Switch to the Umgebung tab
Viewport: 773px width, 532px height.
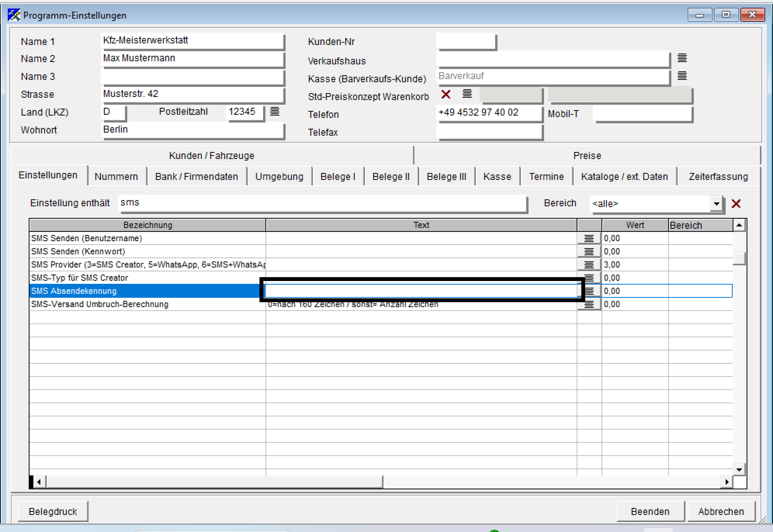[279, 176]
